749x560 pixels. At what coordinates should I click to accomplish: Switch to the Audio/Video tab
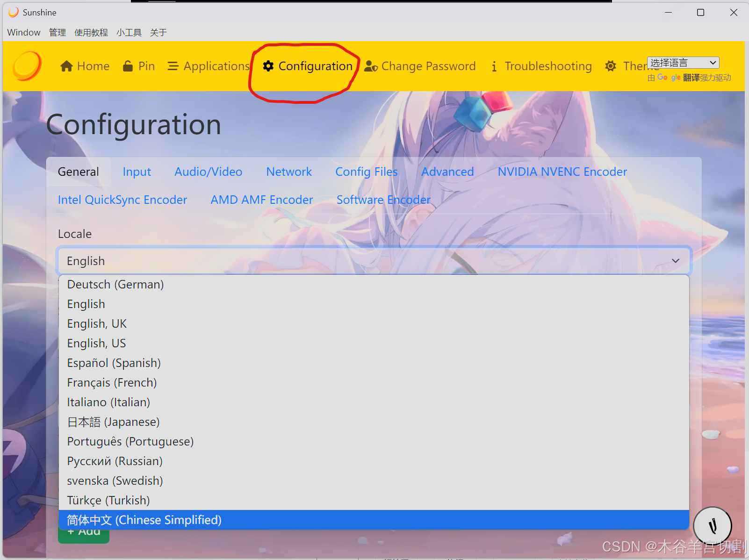[209, 172]
